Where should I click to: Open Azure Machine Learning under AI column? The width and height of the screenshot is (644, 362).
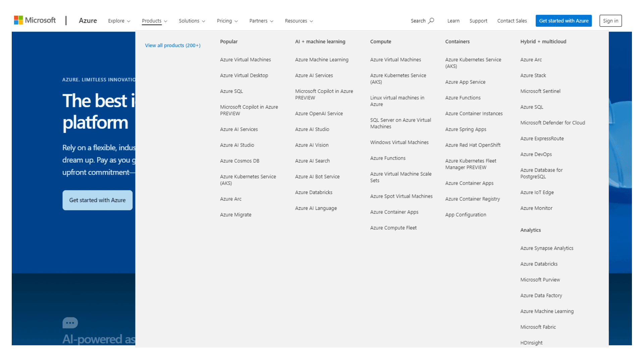point(322,60)
